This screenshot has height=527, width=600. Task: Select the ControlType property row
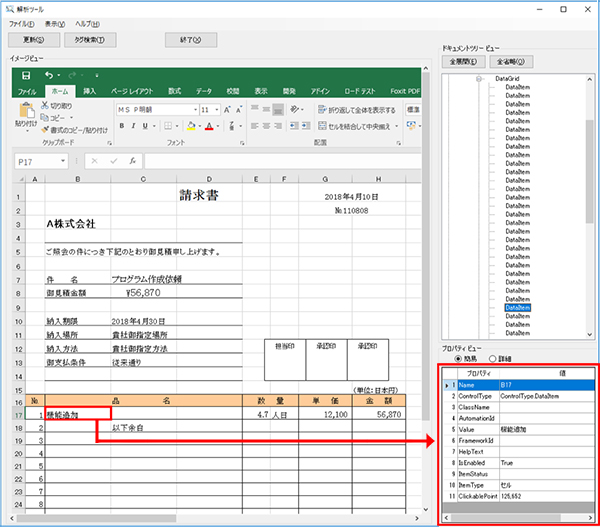click(x=518, y=396)
